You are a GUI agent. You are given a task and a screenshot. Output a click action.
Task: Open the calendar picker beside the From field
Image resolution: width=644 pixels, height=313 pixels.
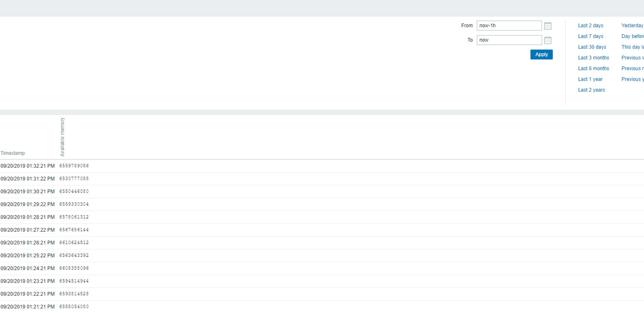click(548, 26)
